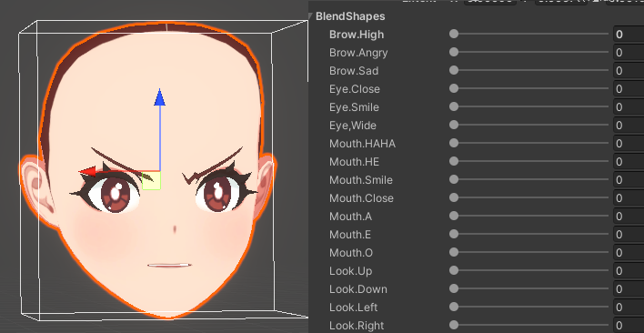The width and height of the screenshot is (644, 333).
Task: Select the Eye,Wide label
Action: pyautogui.click(x=352, y=126)
